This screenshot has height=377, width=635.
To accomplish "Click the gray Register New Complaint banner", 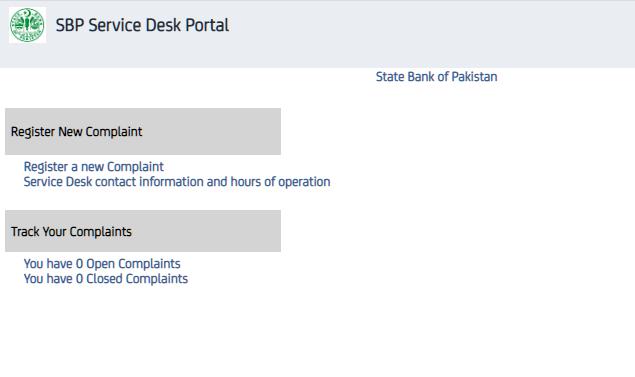I will click(x=143, y=131).
